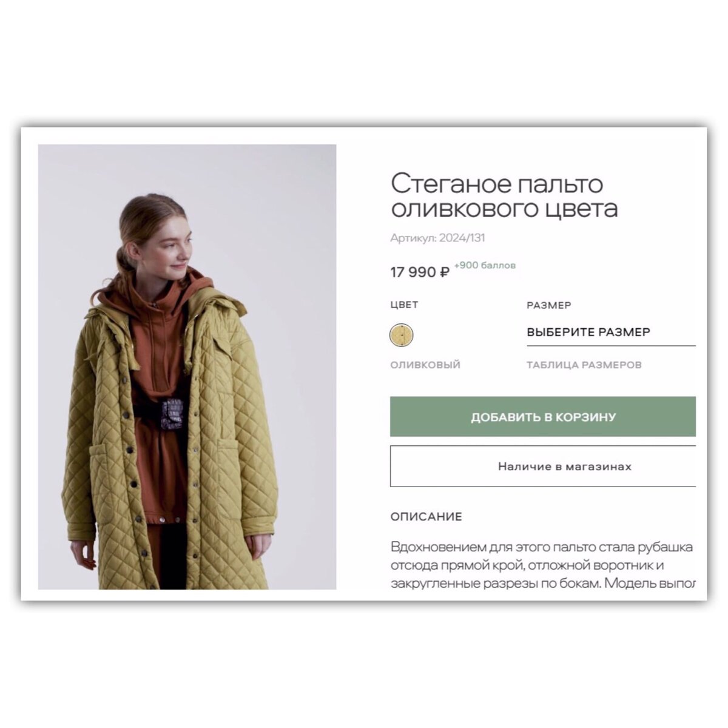The image size is (728, 728).
Task: Click the product photo of the quilted coat
Action: click(187, 366)
